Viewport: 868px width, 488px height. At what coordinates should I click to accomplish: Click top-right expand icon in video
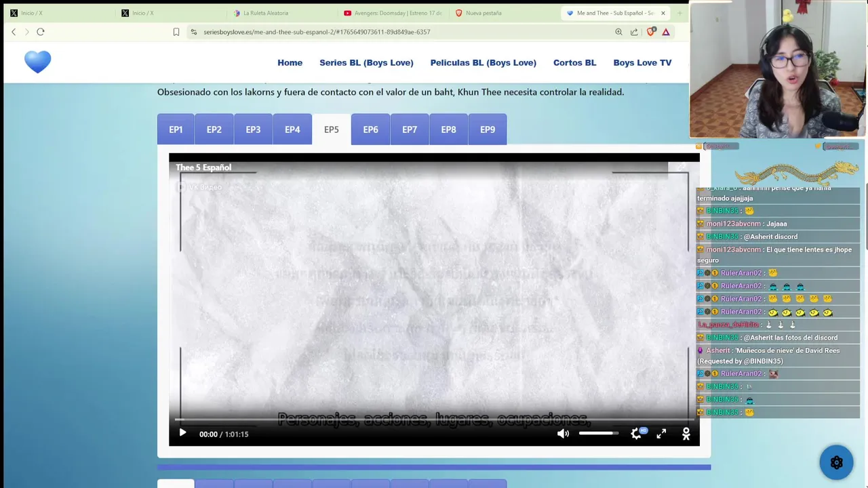coord(681,167)
